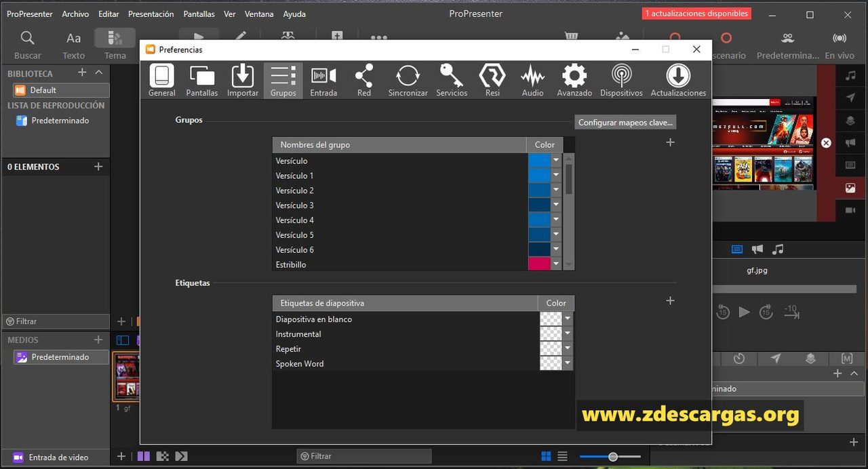Screen dimensions: 868x469
Task: Skip back 15 seconds
Action: [x=723, y=312]
